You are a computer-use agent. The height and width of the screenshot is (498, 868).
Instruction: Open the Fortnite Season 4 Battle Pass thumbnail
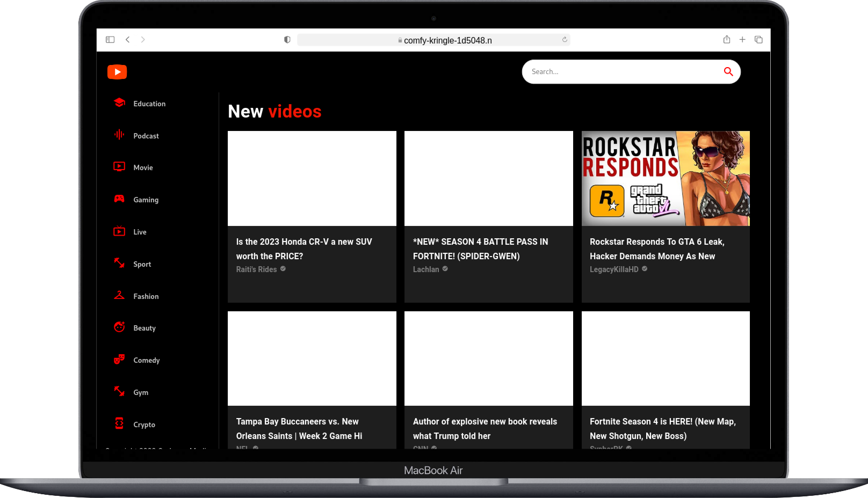(489, 178)
